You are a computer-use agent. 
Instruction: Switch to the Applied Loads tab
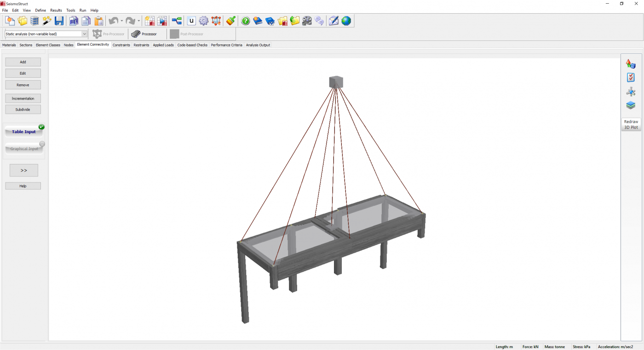(163, 45)
